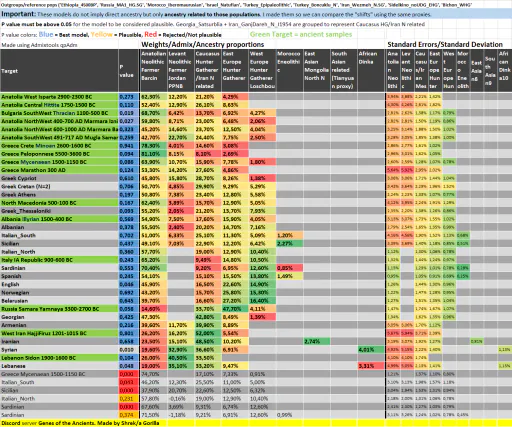Select the 'West Iran HajjiFiruz 1201-1015 BC' target cell
Viewport: 512px width, 427px height.
[59, 333]
